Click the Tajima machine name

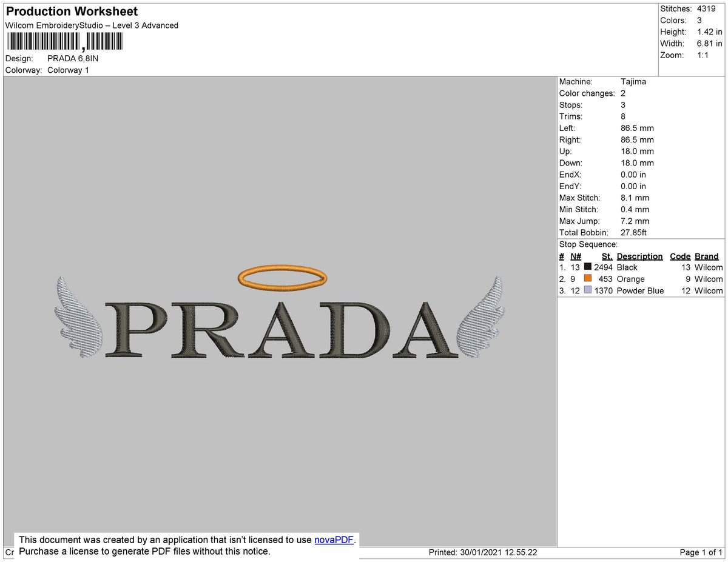[633, 81]
